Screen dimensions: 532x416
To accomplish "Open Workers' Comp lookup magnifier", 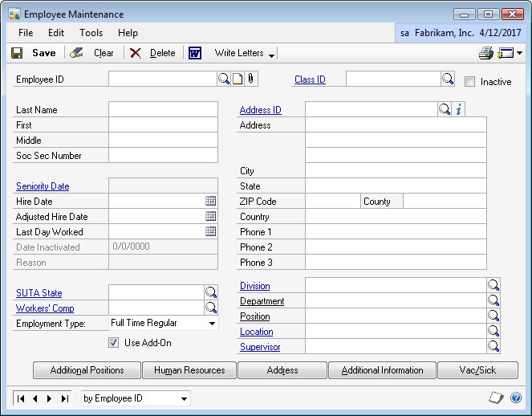I will pos(211,308).
